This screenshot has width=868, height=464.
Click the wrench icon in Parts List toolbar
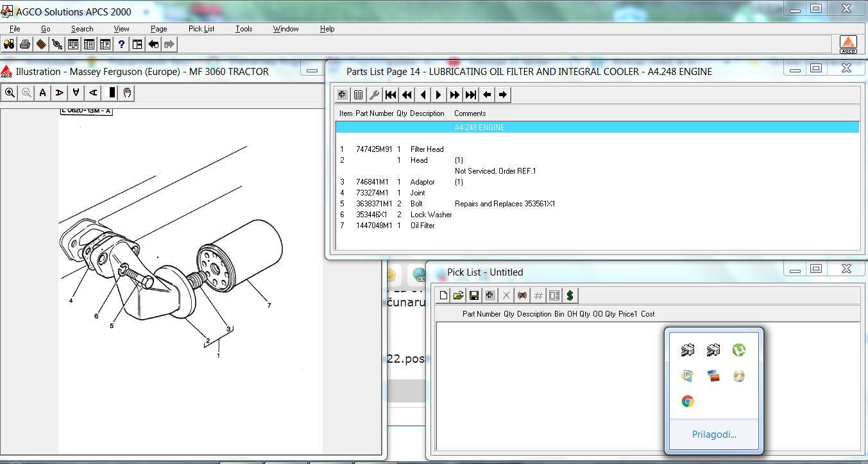[375, 95]
